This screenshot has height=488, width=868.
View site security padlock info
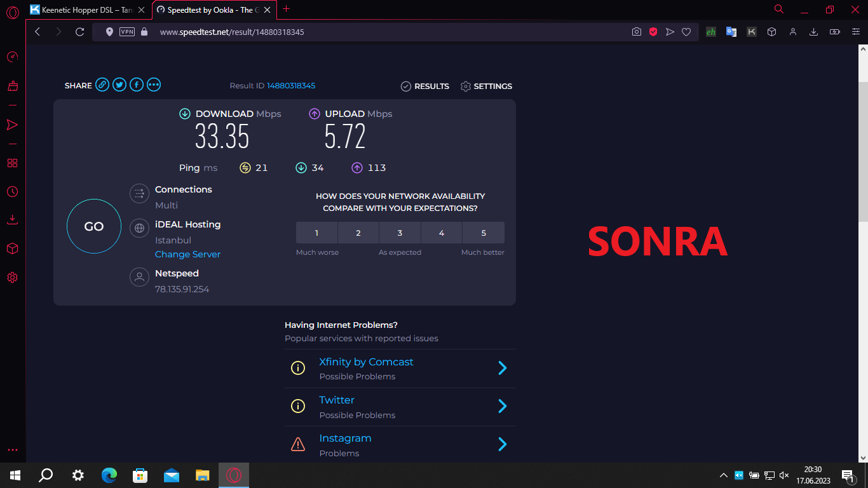tap(144, 32)
